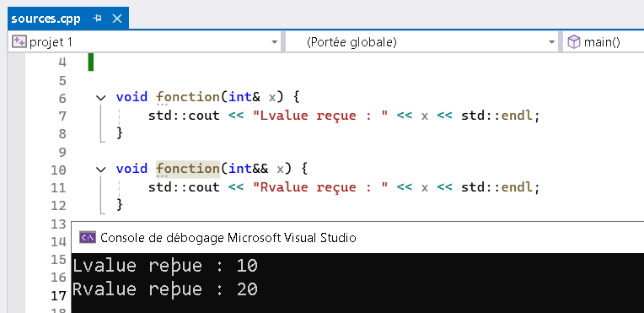
Task: Select the sources.cpp document tab
Action: point(68,19)
